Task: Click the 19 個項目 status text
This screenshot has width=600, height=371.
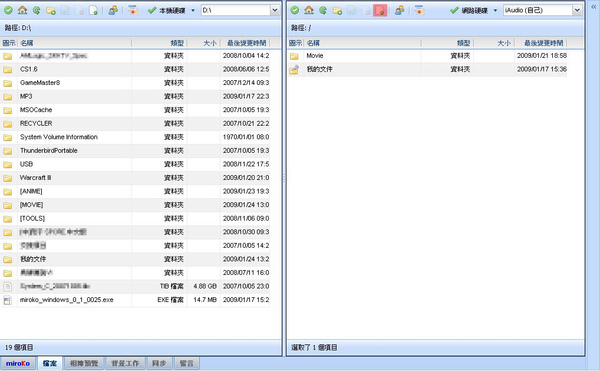Action: click(x=19, y=348)
